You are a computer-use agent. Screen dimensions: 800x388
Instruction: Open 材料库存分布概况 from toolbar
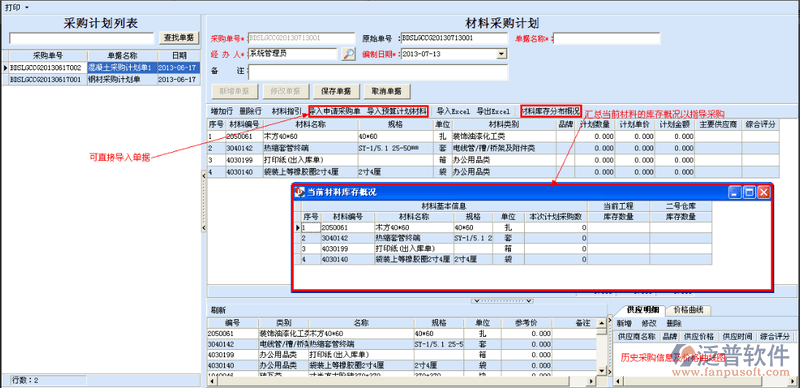(551, 111)
